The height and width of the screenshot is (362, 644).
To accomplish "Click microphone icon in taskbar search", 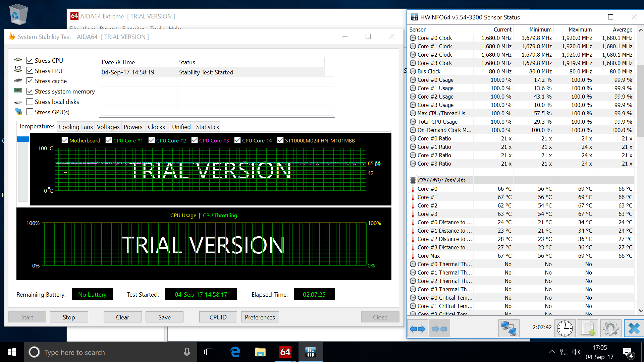I will pyautogui.click(x=187, y=352).
